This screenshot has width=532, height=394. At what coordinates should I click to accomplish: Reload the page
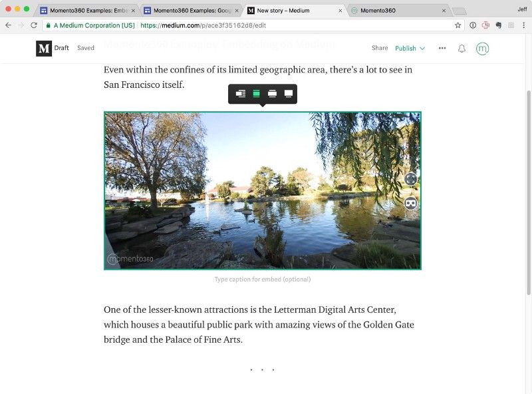[x=34, y=25]
